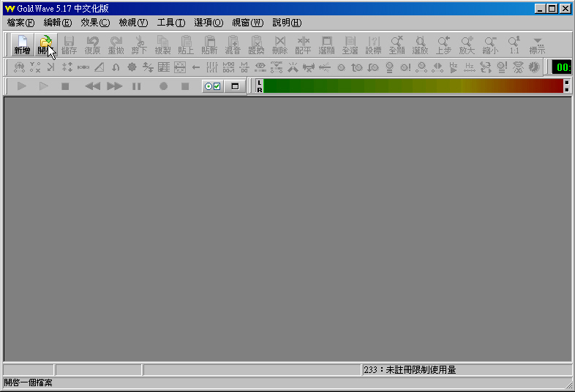The width and height of the screenshot is (575, 392).
Task: Open the 檔案(F) file menu
Action: click(x=20, y=23)
